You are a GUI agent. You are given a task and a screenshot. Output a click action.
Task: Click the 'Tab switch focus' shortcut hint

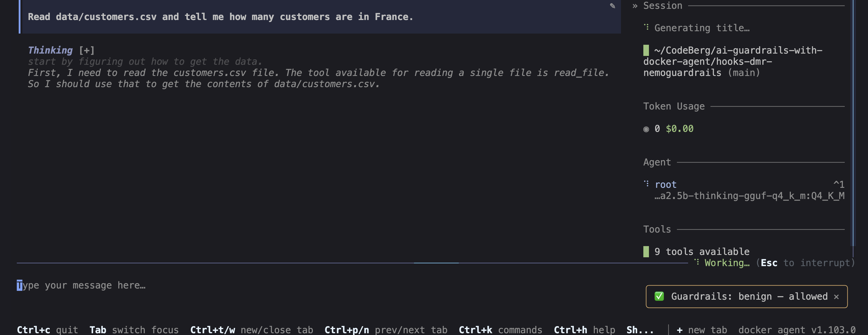134,329
